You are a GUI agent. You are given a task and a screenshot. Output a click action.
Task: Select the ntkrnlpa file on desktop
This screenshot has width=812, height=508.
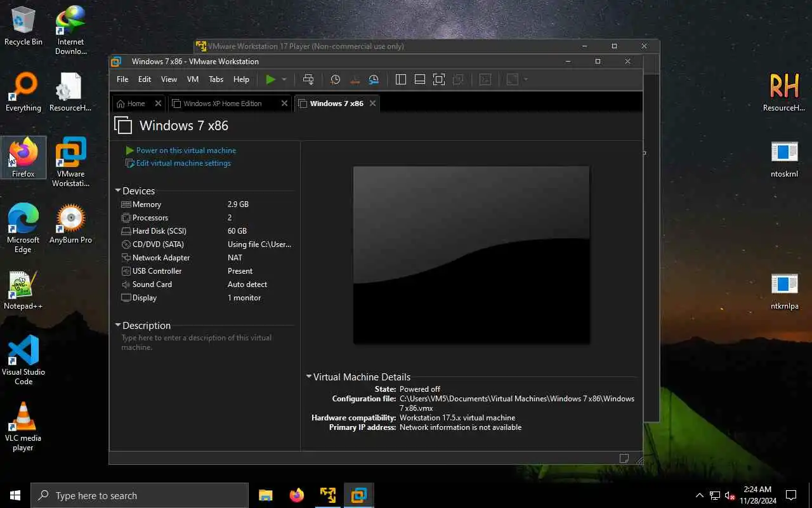pos(785,291)
